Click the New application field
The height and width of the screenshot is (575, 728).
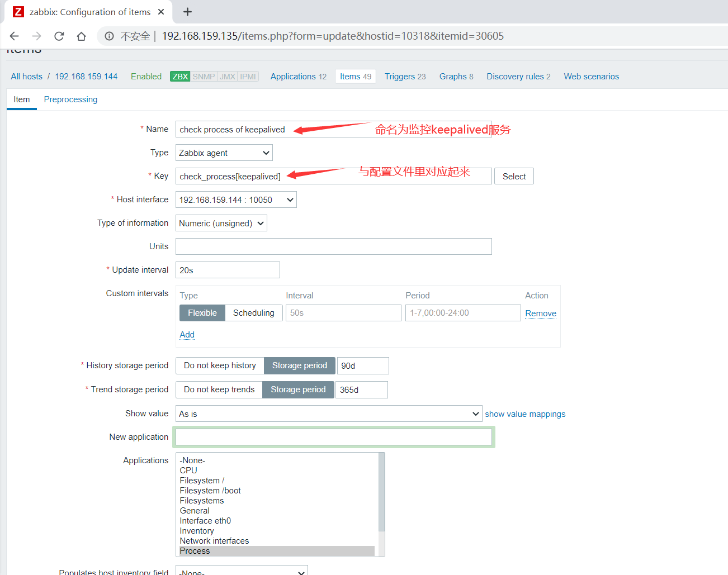click(334, 437)
